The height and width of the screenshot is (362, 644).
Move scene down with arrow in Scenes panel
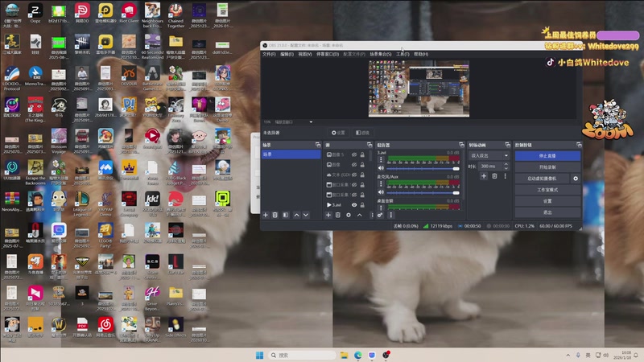pyautogui.click(x=306, y=215)
